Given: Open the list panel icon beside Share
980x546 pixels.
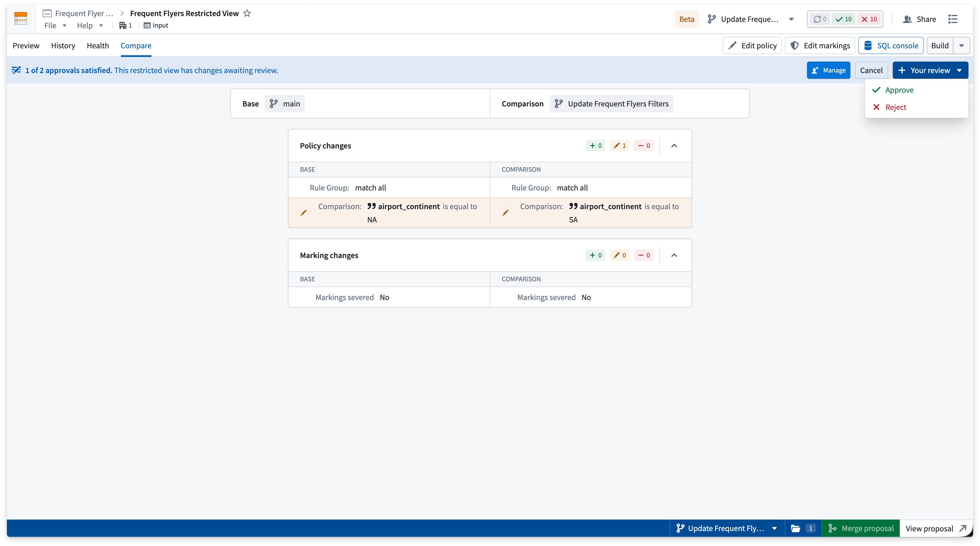Looking at the screenshot, I should click(953, 19).
